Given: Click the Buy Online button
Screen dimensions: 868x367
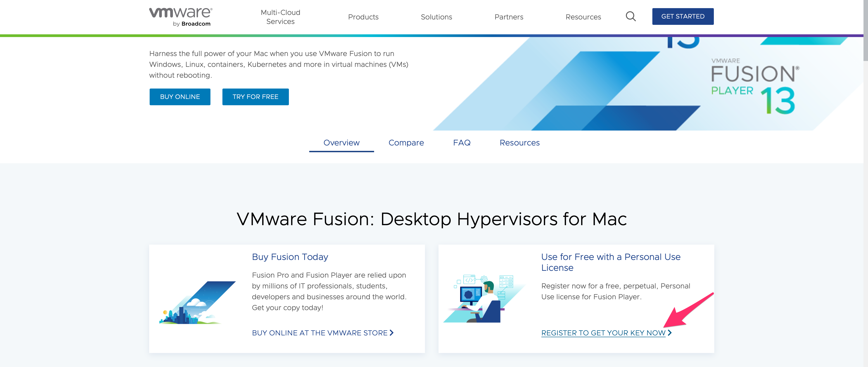Looking at the screenshot, I should click(x=180, y=97).
